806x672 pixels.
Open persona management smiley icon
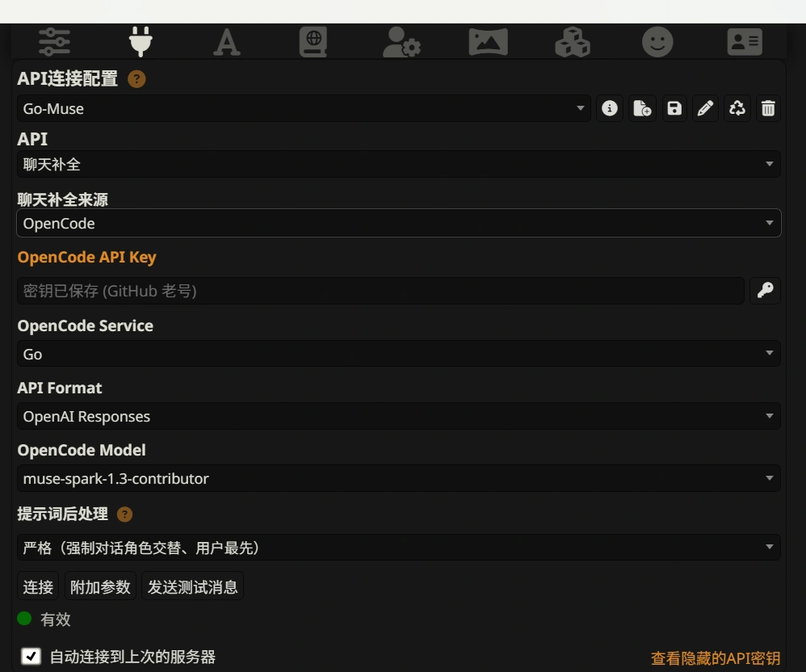tap(657, 42)
